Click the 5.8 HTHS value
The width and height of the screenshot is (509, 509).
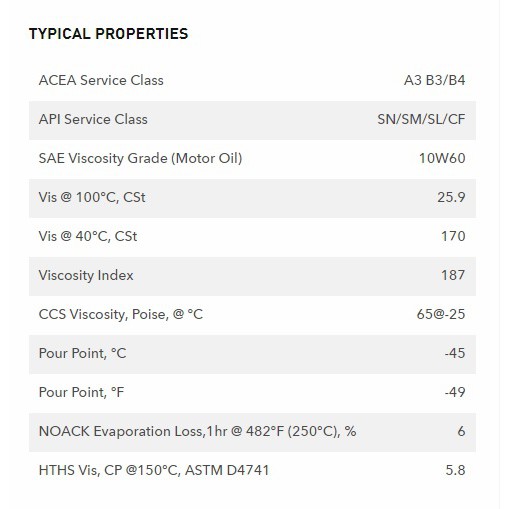pyautogui.click(x=455, y=470)
